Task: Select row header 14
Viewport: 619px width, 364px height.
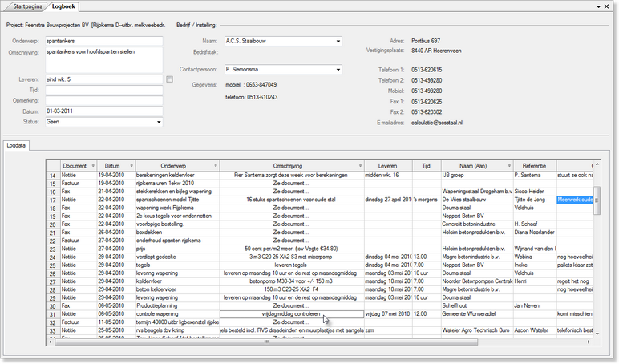Action: (53, 176)
